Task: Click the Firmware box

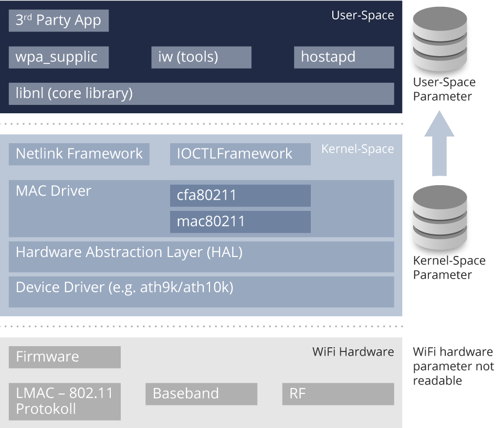Action: pyautogui.click(x=65, y=357)
